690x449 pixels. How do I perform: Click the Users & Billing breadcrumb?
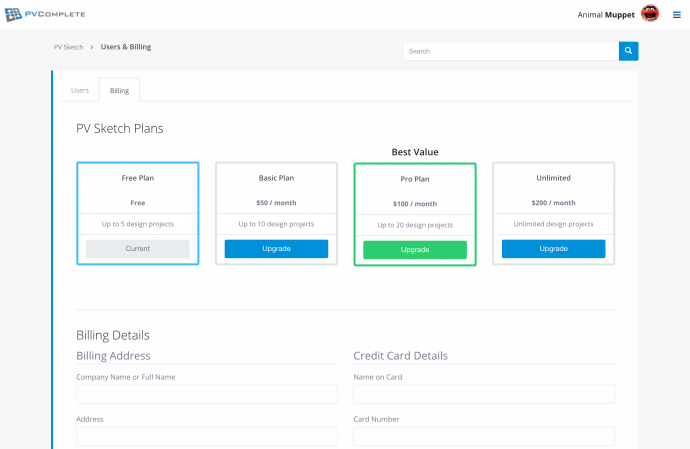pyautogui.click(x=126, y=47)
